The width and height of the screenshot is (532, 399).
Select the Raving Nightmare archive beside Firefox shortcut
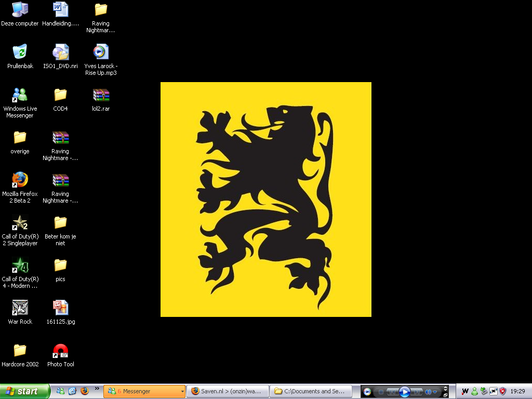(x=60, y=188)
